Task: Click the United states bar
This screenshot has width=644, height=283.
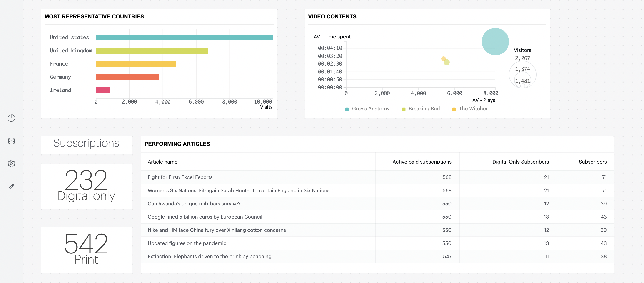Action: click(184, 38)
